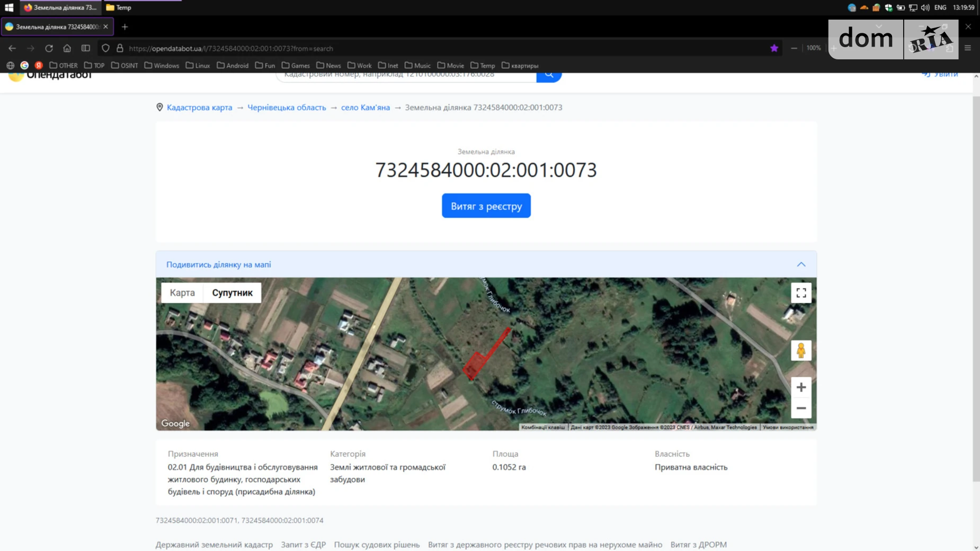The width and height of the screenshot is (980, 551).
Task: Toggle map fullscreen view
Action: (x=801, y=292)
